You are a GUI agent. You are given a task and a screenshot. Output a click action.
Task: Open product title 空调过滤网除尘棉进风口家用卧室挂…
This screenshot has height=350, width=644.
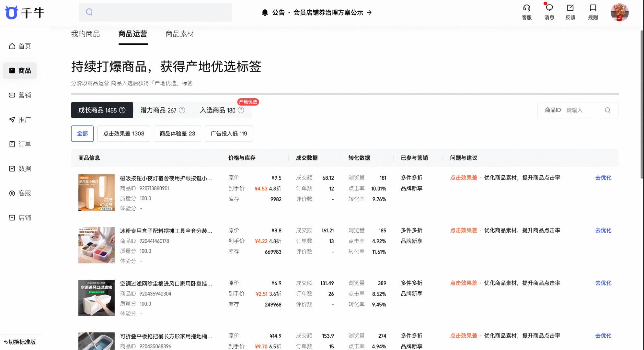(x=166, y=284)
